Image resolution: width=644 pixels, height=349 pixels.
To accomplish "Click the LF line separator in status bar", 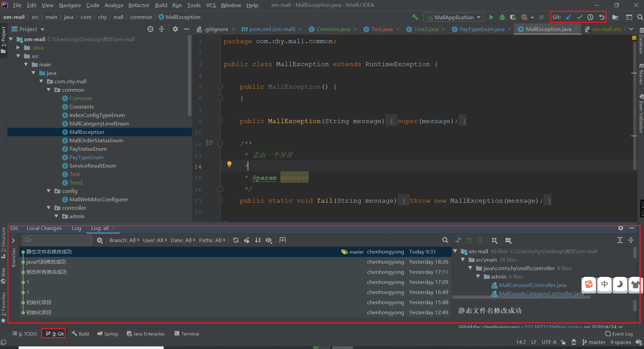I will [x=534, y=342].
